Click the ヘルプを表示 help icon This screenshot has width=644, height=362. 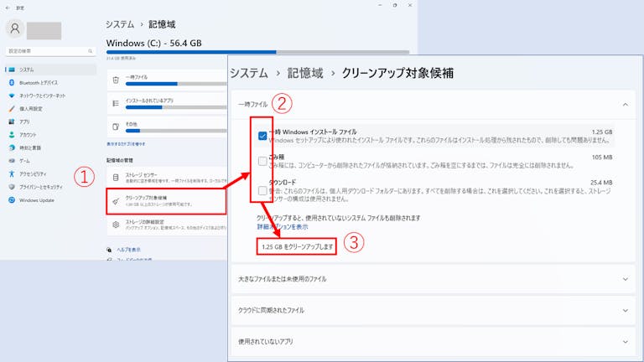click(x=109, y=250)
